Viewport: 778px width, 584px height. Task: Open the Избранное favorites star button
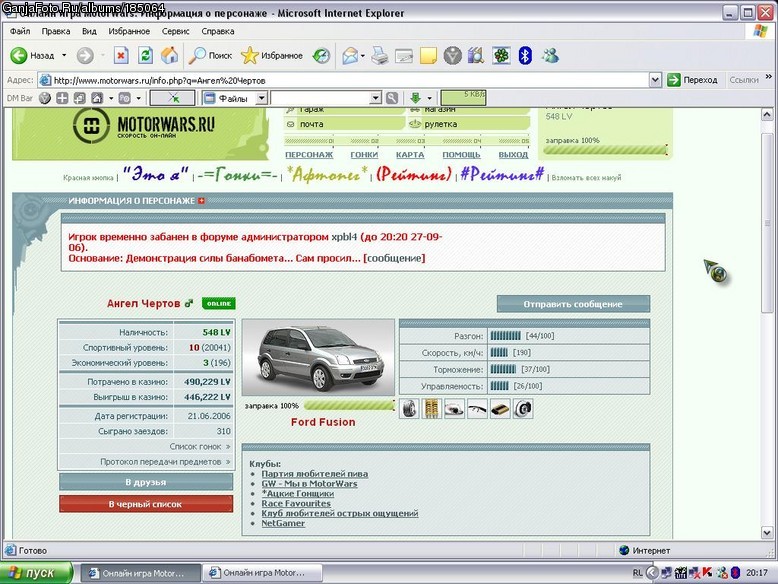click(x=271, y=56)
